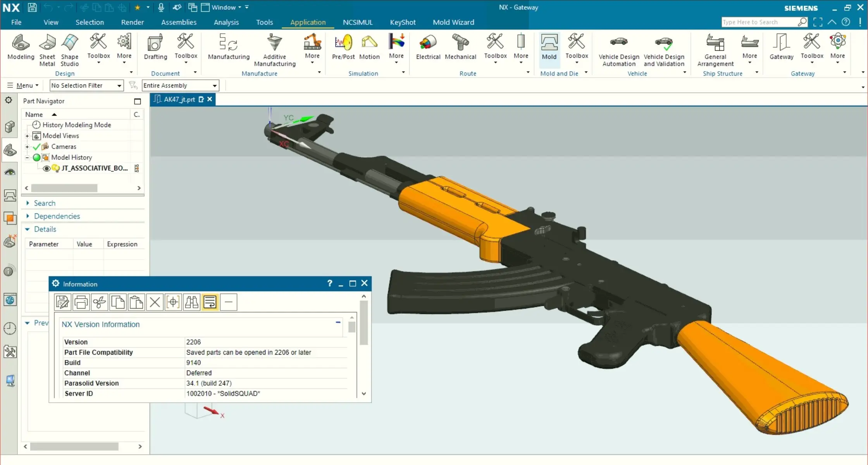This screenshot has width=868, height=465.
Task: Click the microphone voice command icon
Action: coord(161,7)
